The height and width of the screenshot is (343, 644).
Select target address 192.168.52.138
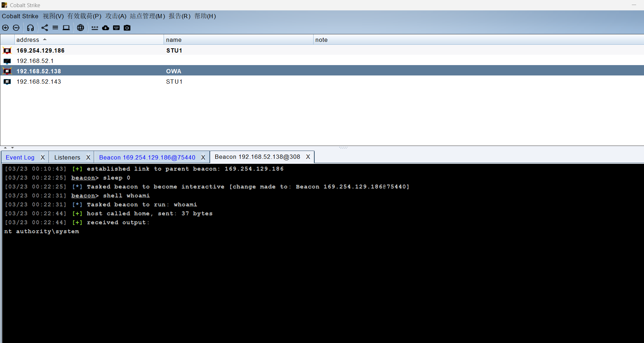click(39, 72)
